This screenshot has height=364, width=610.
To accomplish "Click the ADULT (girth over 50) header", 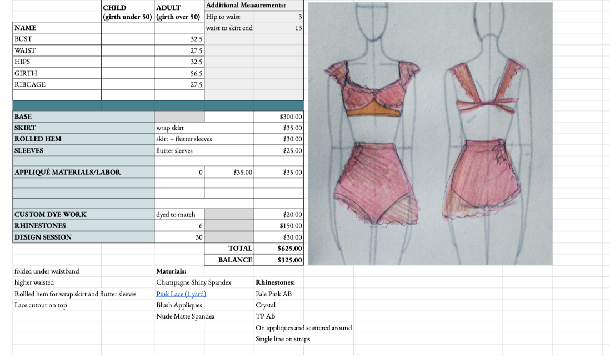I will (x=179, y=12).
